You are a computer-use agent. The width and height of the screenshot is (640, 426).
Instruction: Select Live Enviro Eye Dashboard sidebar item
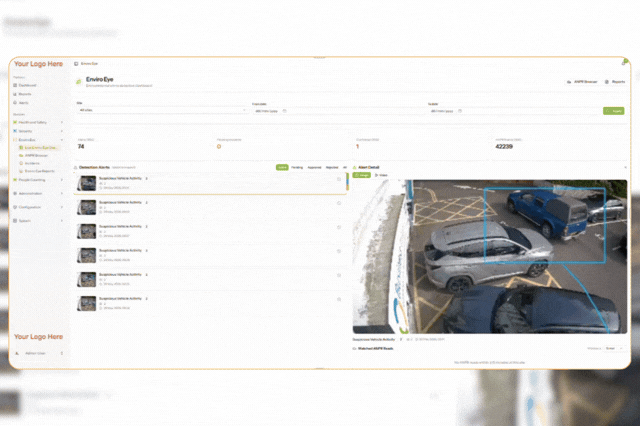coord(38,147)
